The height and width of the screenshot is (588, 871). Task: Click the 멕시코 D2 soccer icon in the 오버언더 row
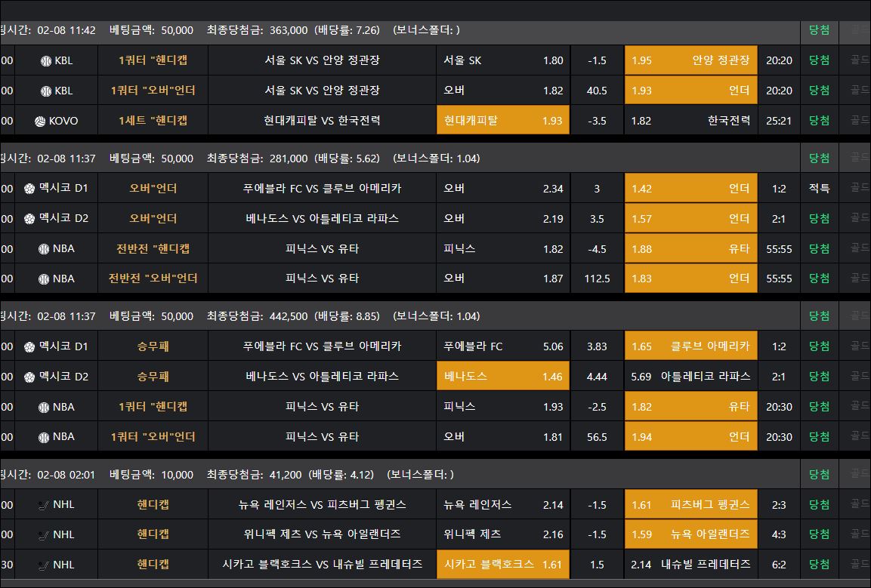coord(29,218)
